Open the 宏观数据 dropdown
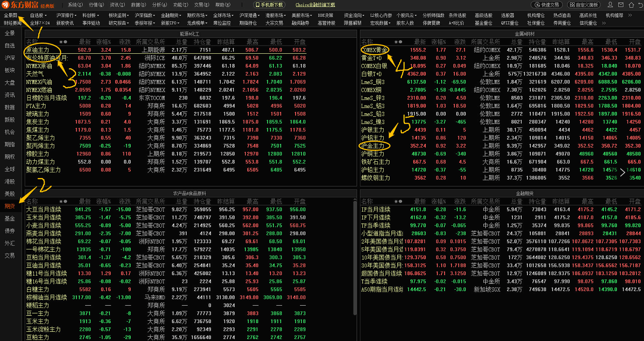 [380, 23]
